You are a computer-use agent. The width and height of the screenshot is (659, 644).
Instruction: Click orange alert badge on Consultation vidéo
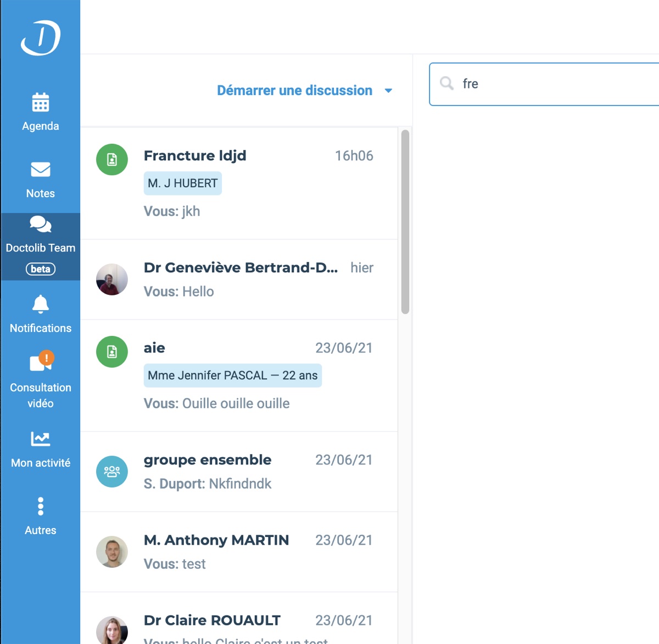click(47, 358)
